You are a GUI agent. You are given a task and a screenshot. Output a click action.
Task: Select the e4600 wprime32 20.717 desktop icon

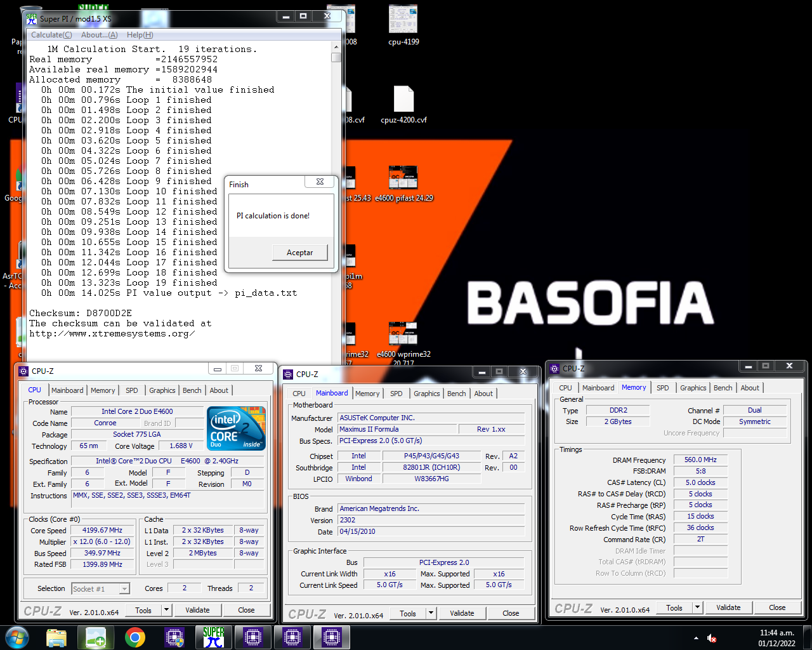pyautogui.click(x=403, y=345)
